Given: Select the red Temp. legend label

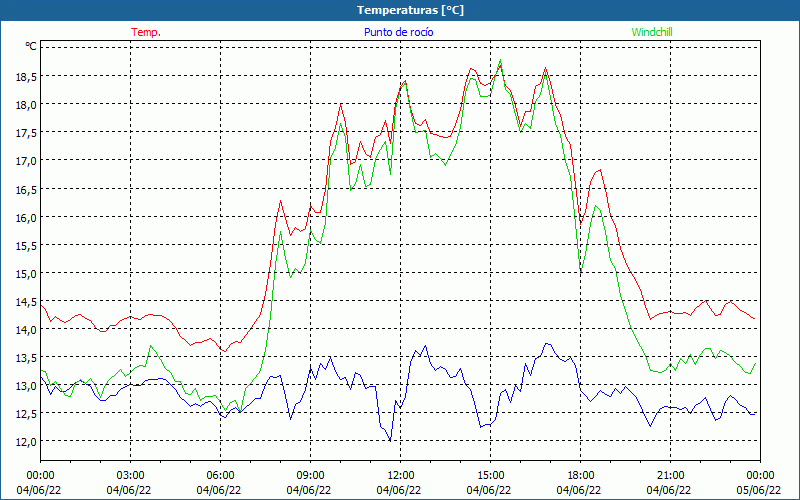Looking at the screenshot, I should click(146, 32).
